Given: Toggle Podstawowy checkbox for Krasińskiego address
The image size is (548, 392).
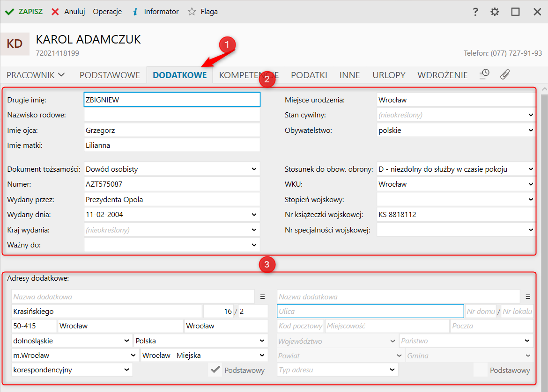Looking at the screenshot, I should 215,370.
